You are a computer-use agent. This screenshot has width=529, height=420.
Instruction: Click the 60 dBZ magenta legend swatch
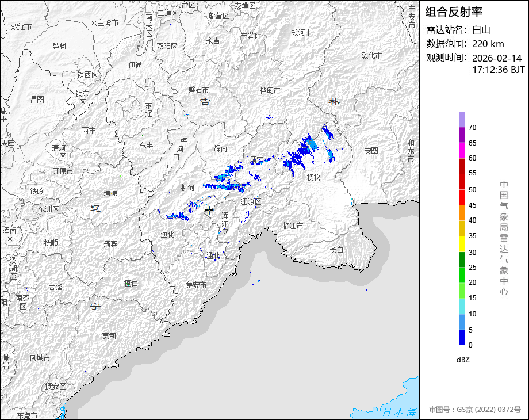coord(462,151)
